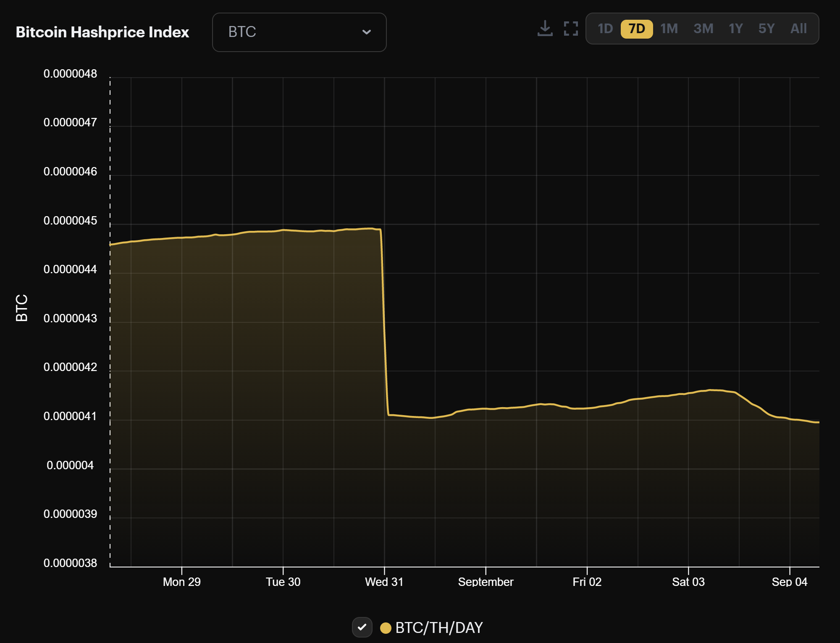Click the Mon 29 axis label

tap(181, 582)
